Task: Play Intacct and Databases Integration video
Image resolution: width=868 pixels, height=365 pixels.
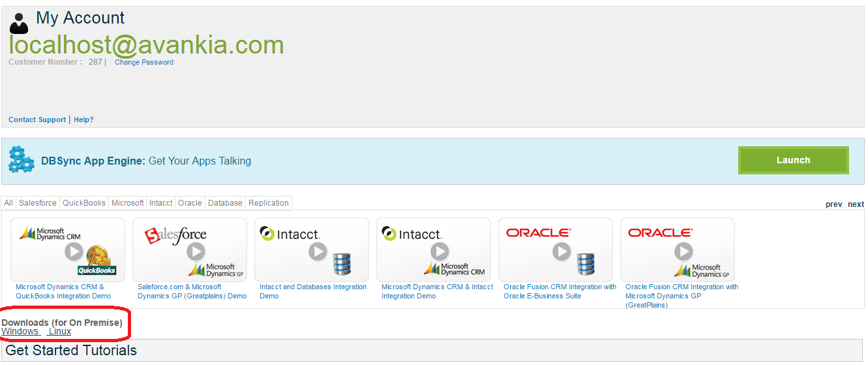Action: [x=318, y=251]
